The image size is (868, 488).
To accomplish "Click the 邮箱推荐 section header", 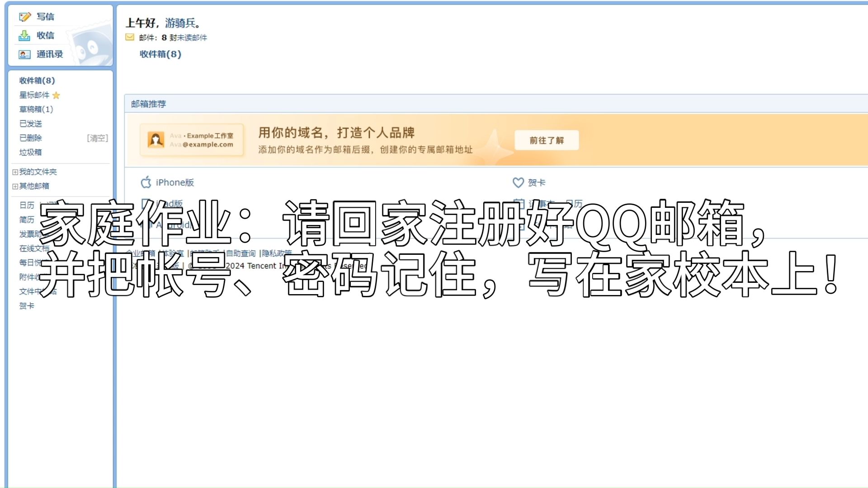I will click(149, 104).
